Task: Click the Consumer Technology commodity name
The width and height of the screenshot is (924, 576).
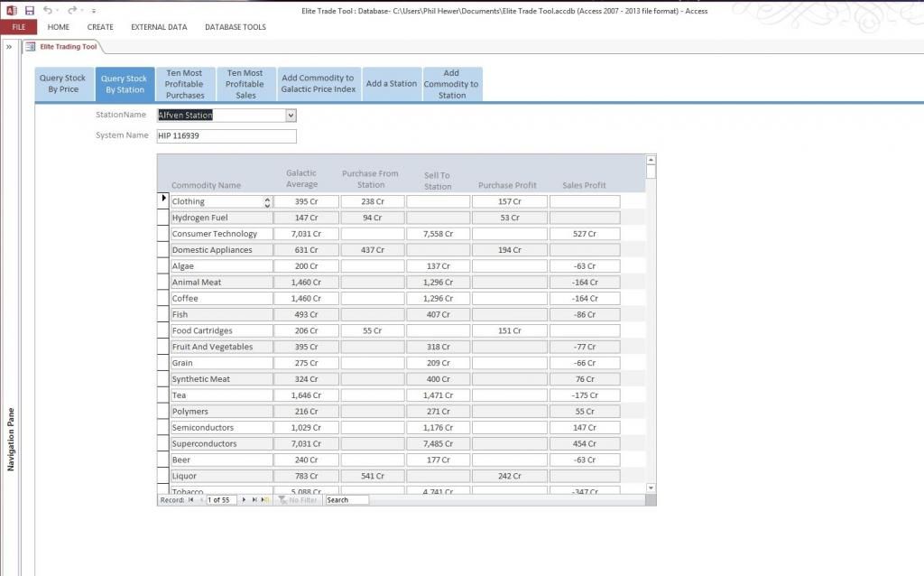Action: click(222, 234)
